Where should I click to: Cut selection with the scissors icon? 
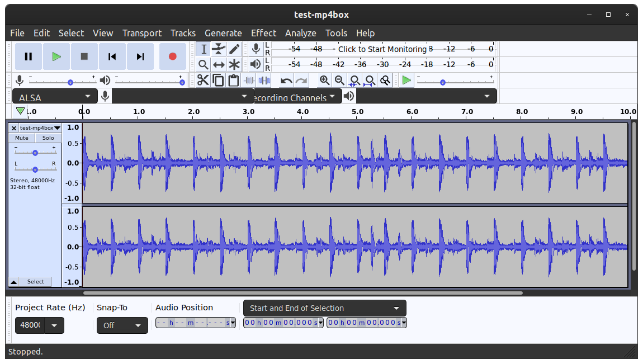coord(203,81)
